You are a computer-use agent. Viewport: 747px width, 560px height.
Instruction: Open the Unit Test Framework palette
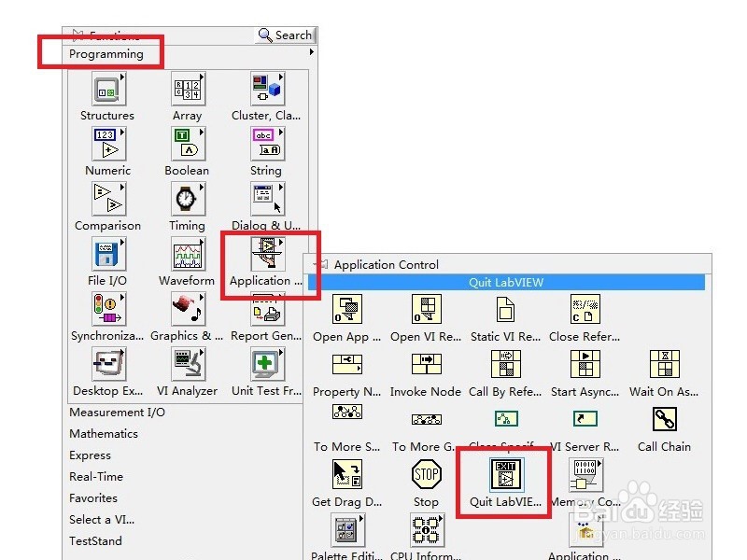267,364
